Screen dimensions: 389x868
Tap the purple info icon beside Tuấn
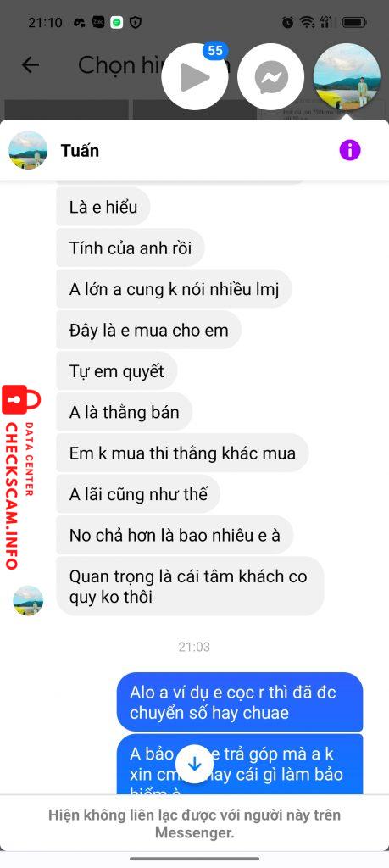pyautogui.click(x=350, y=150)
